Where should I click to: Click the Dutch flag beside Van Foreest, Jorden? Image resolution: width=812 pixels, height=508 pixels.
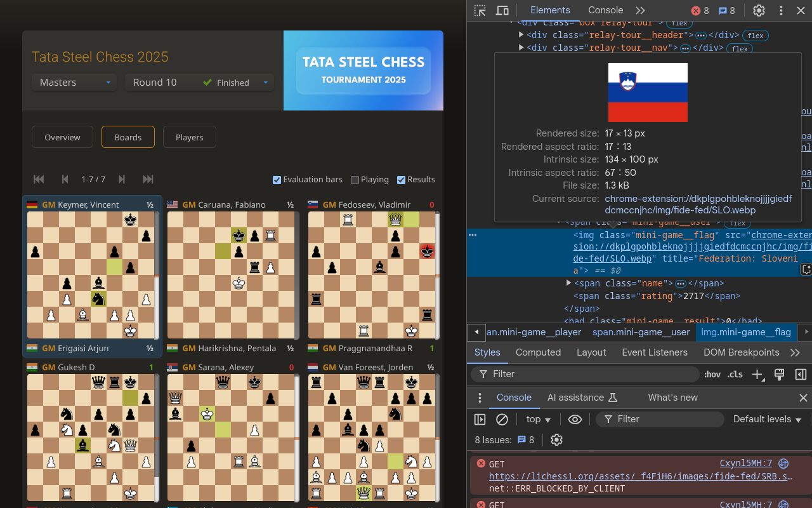point(313,367)
